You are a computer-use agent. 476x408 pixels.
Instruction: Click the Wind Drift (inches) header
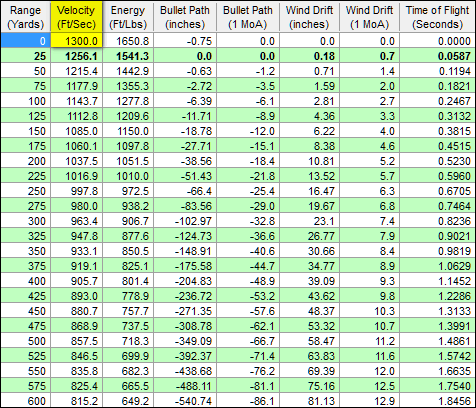pyautogui.click(x=309, y=18)
